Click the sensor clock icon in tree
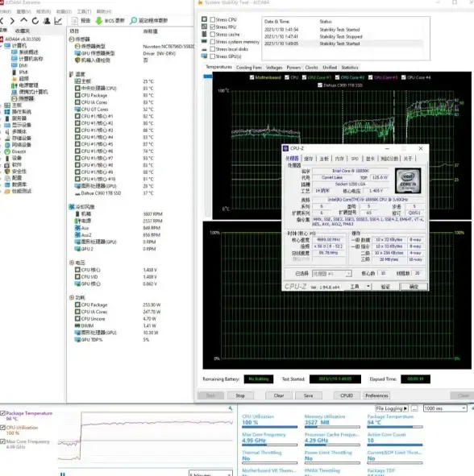This screenshot has width=474, height=476. [x=15, y=98]
